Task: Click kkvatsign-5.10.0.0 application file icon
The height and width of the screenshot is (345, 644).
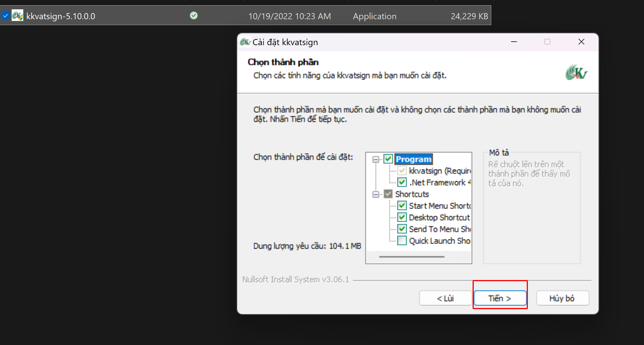Action: coord(17,16)
